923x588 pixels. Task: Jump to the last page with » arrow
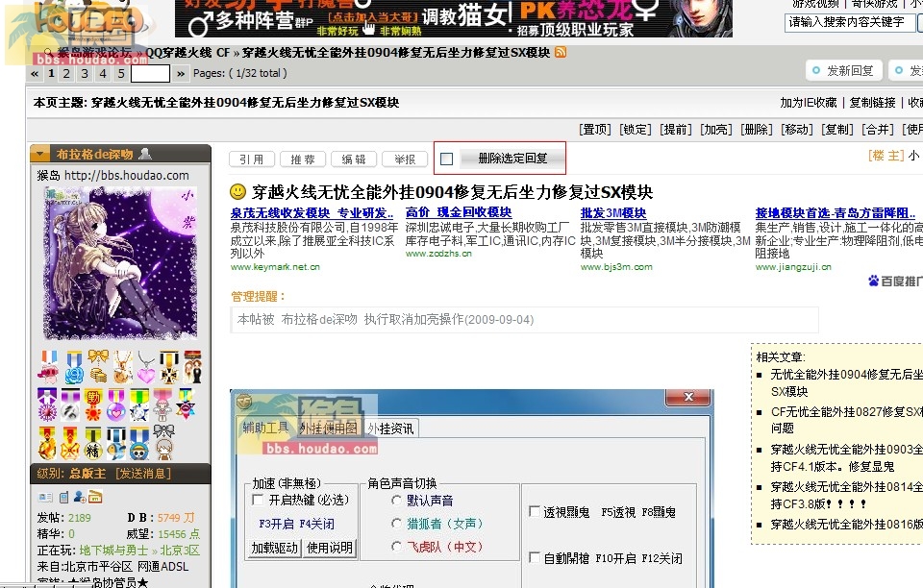coord(181,73)
